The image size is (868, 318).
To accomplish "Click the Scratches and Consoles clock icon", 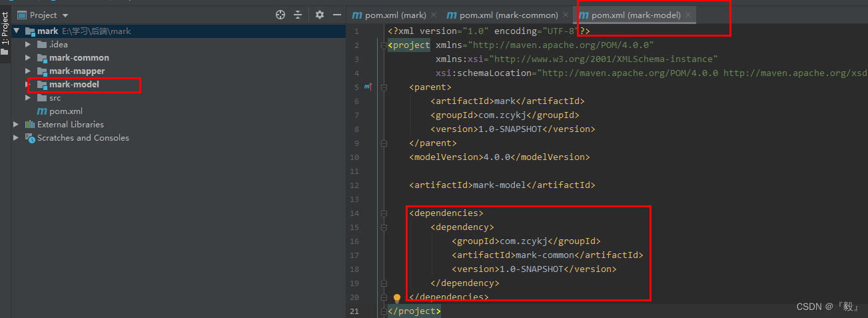I will tap(30, 138).
